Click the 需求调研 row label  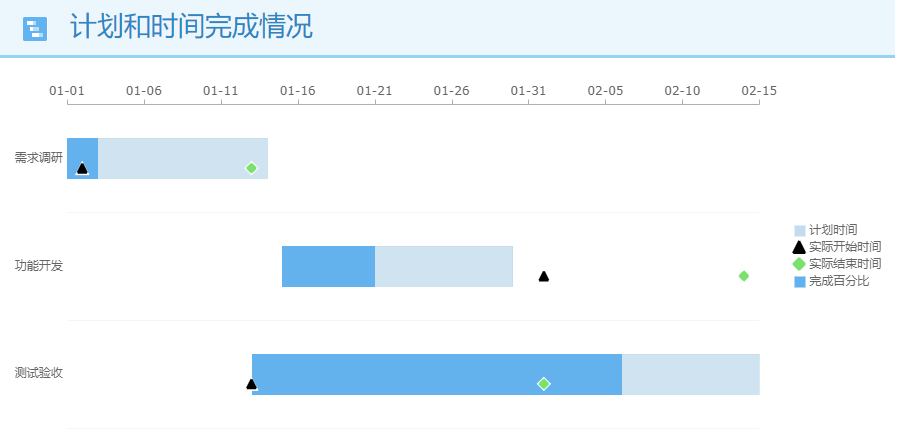point(39,157)
